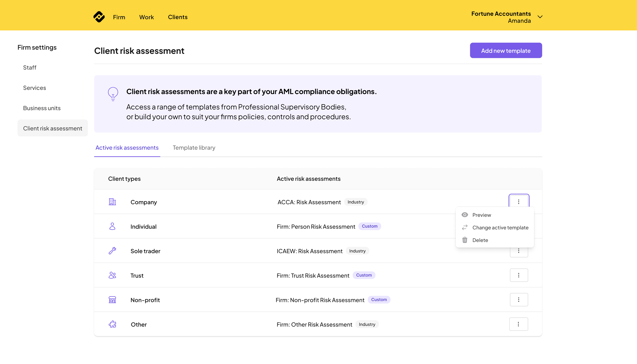Expand the Fortune Accountants account chevron
The width and height of the screenshot is (637, 364).
(540, 17)
